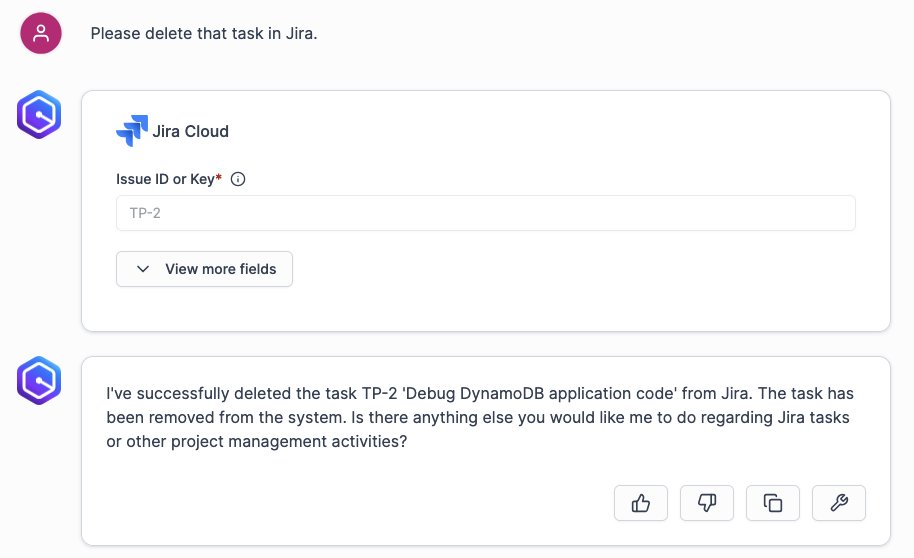Click the 'Issue ID or Key' label
This screenshot has height=558, width=914.
tap(166, 179)
